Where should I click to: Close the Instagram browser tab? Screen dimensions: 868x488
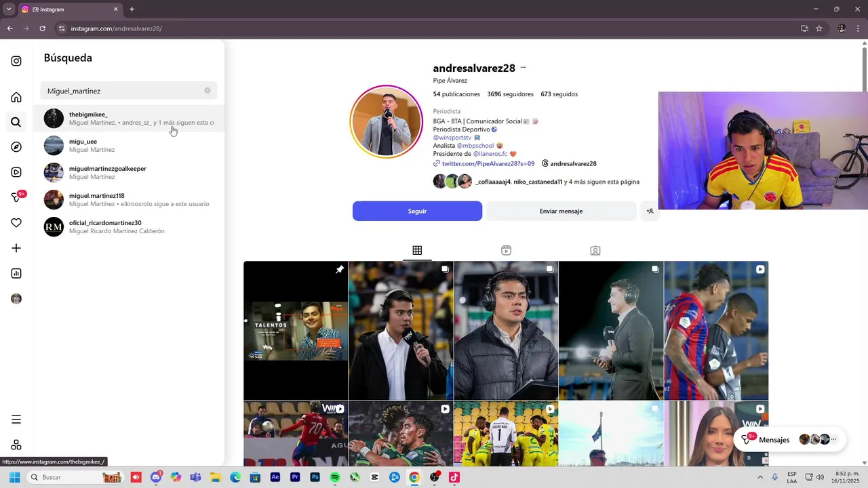115,9
